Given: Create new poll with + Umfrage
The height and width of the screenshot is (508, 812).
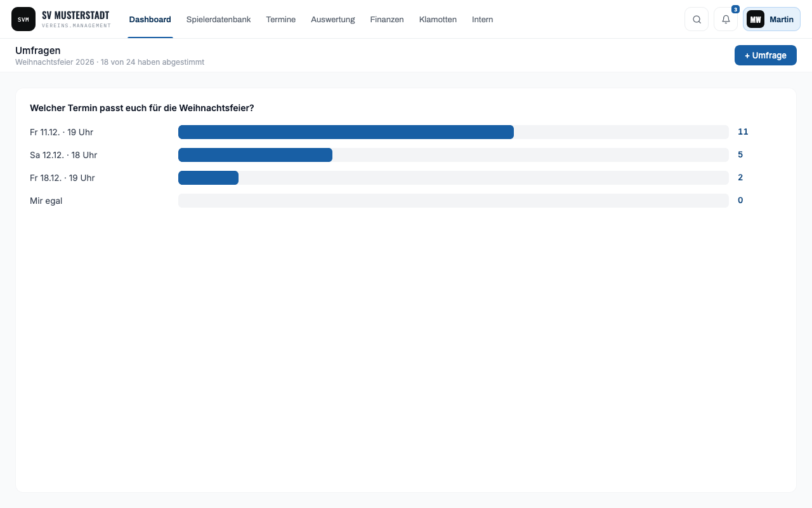Looking at the screenshot, I should coord(766,55).
